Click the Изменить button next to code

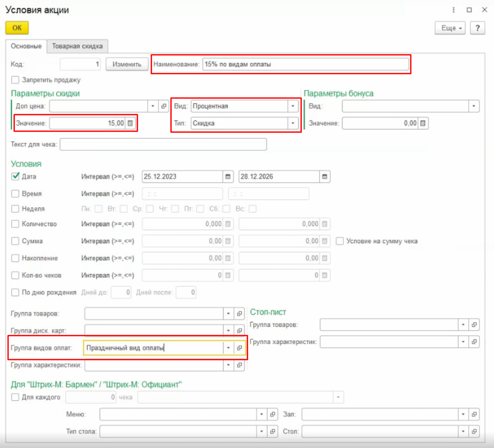[126, 64]
